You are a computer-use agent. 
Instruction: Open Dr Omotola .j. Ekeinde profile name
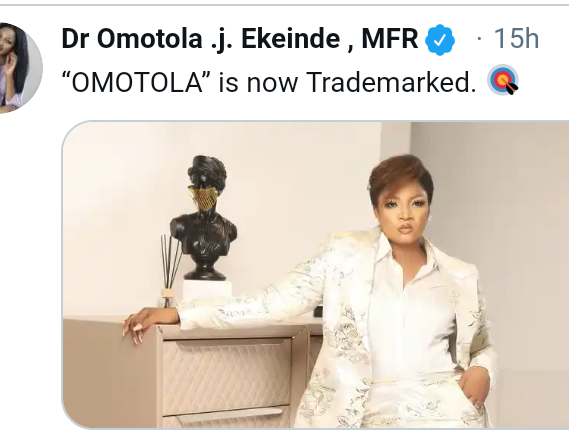click(x=240, y=39)
